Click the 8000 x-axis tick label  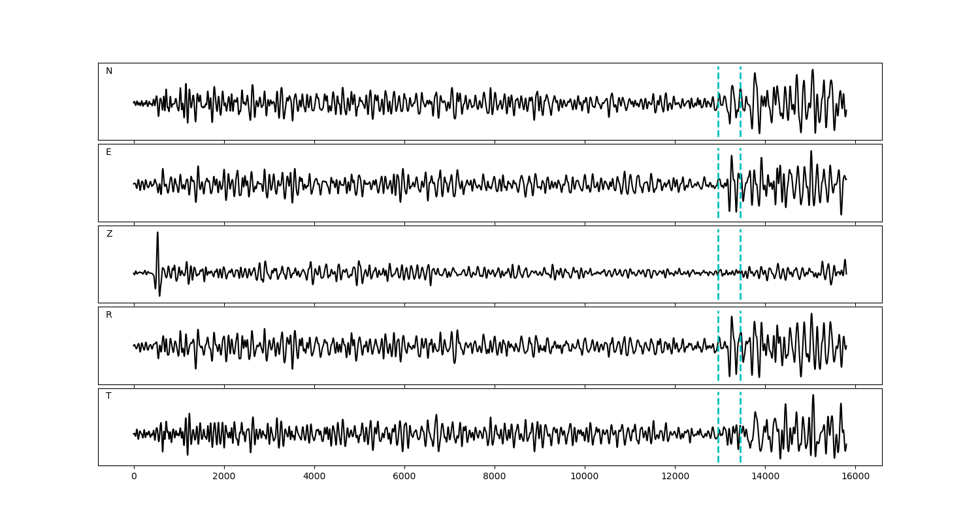click(495, 477)
